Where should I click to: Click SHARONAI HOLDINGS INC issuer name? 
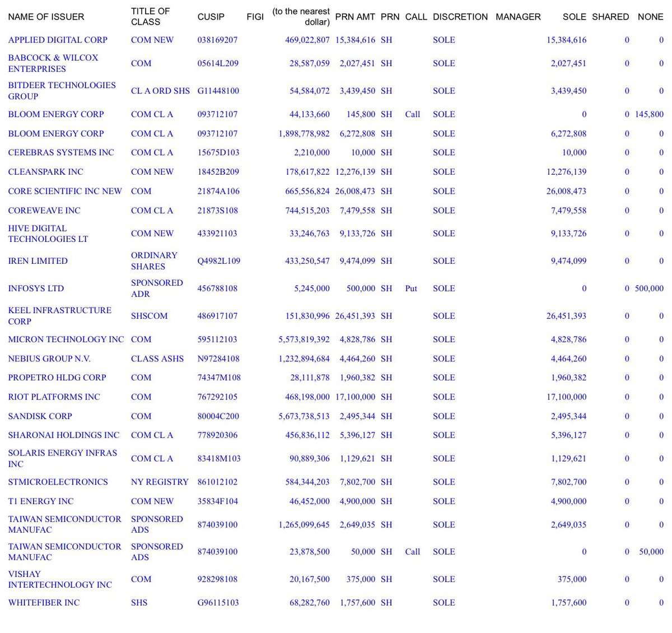click(x=64, y=435)
